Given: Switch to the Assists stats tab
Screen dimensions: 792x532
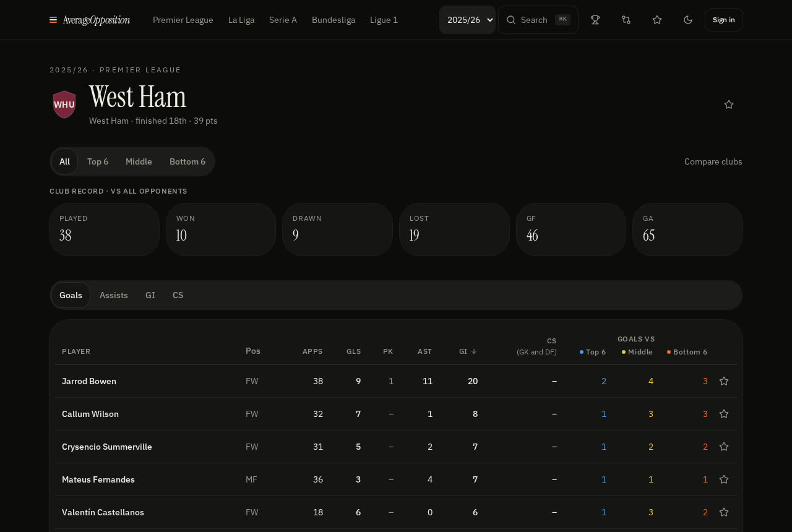Looking at the screenshot, I should (x=114, y=295).
